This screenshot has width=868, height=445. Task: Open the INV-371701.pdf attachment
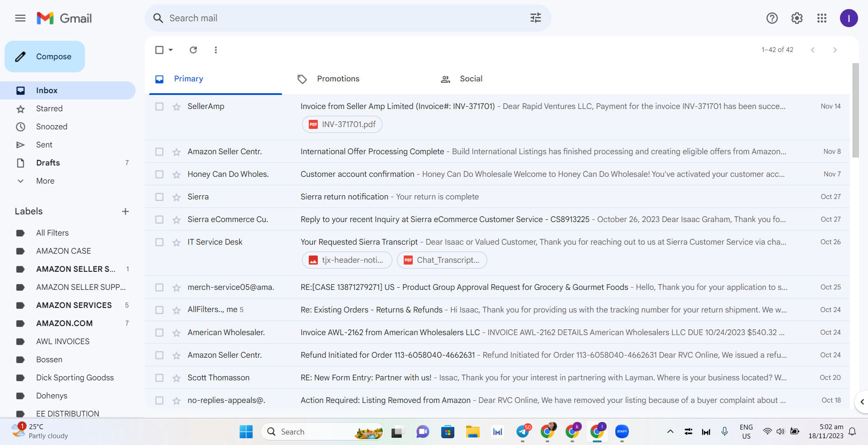pos(342,124)
